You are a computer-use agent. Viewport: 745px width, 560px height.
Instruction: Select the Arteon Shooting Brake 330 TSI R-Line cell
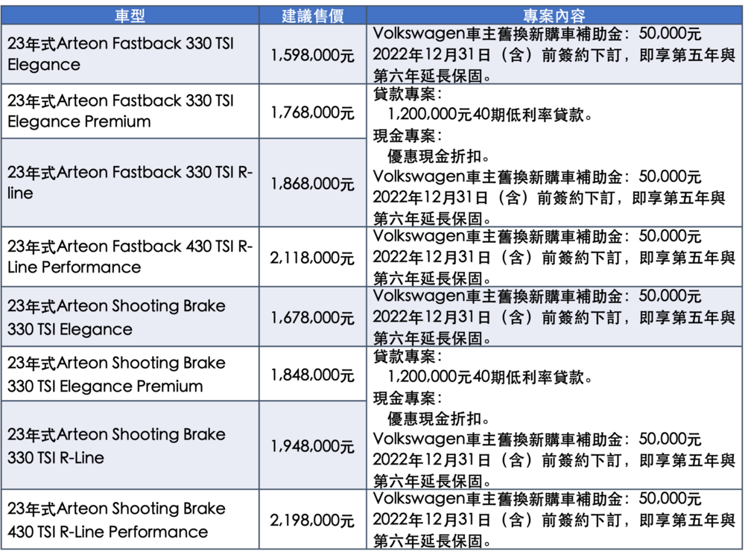[x=130, y=445]
